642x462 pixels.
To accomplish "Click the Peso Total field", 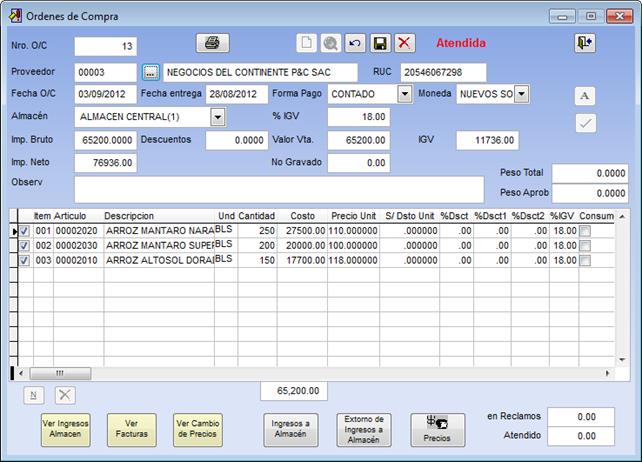I will coord(590,173).
